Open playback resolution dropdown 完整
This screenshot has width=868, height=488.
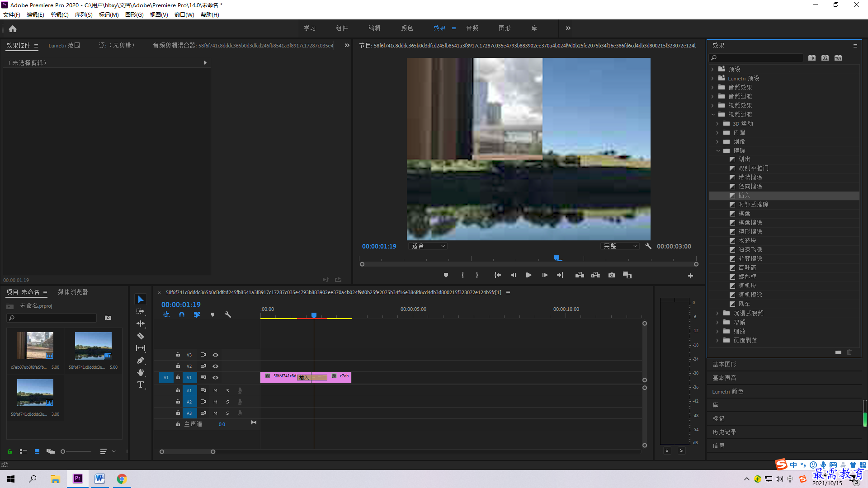620,246
